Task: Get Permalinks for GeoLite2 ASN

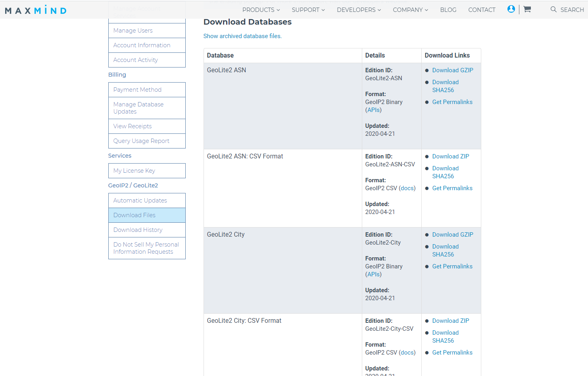Action: pyautogui.click(x=452, y=102)
